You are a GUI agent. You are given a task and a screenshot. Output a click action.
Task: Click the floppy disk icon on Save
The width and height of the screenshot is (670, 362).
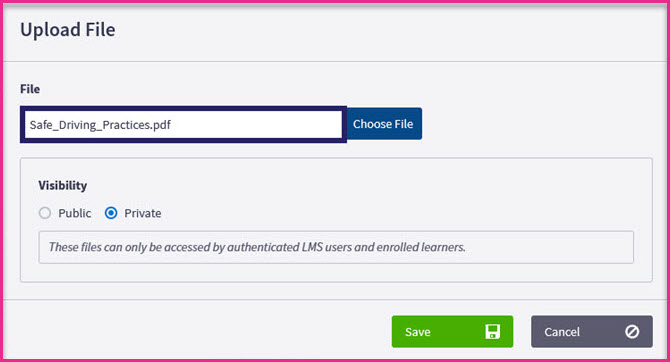492,332
